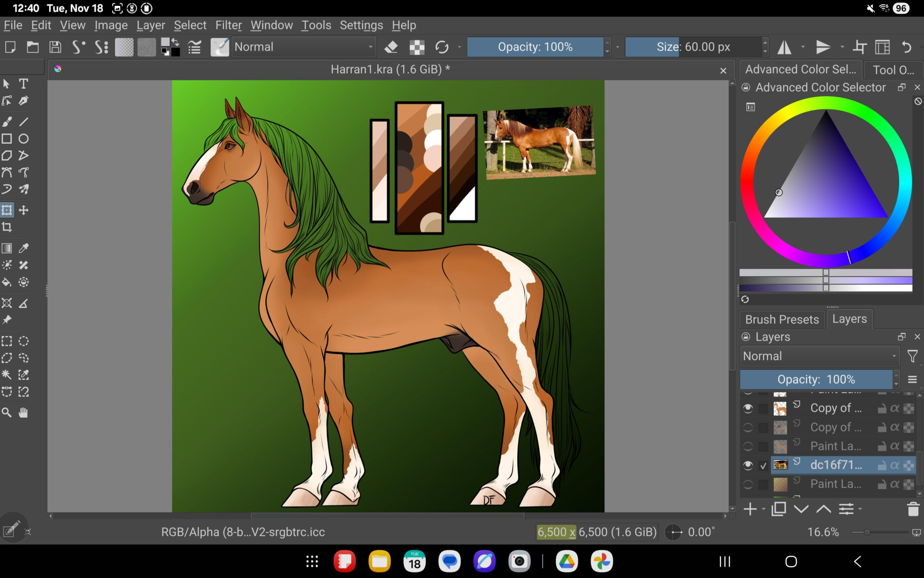Switch to the Tool Options tab
The height and width of the screenshot is (578, 924).
[893, 70]
